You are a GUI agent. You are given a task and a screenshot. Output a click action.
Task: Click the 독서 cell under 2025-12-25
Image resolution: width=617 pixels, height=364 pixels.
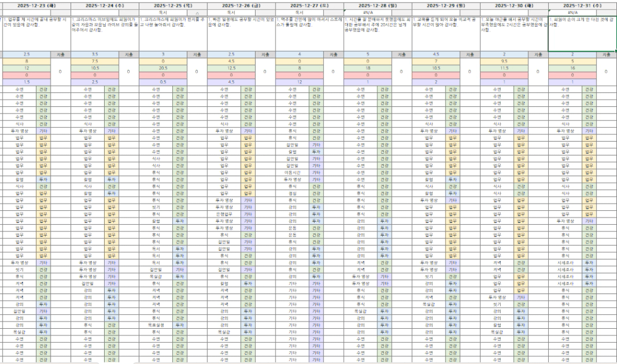[x=163, y=13]
